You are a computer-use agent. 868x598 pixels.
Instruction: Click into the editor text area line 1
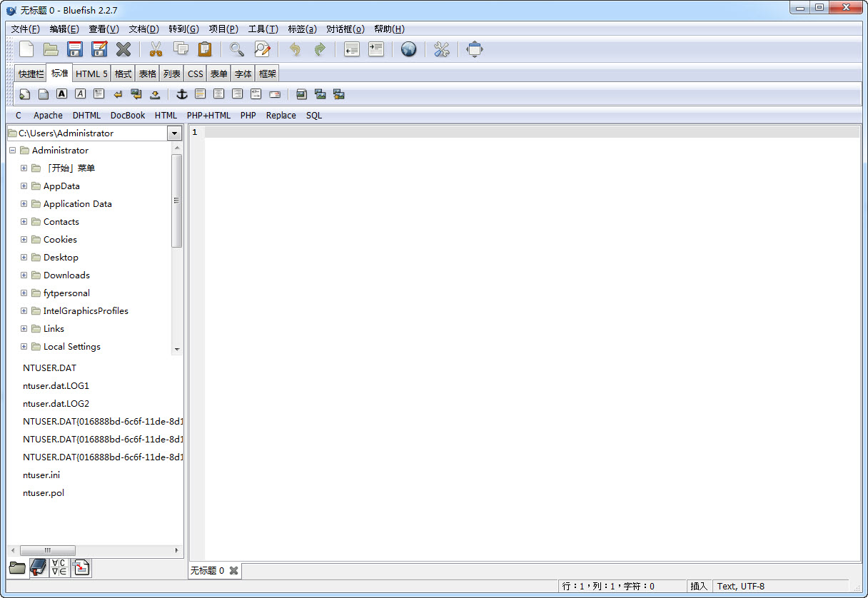tap(533, 133)
